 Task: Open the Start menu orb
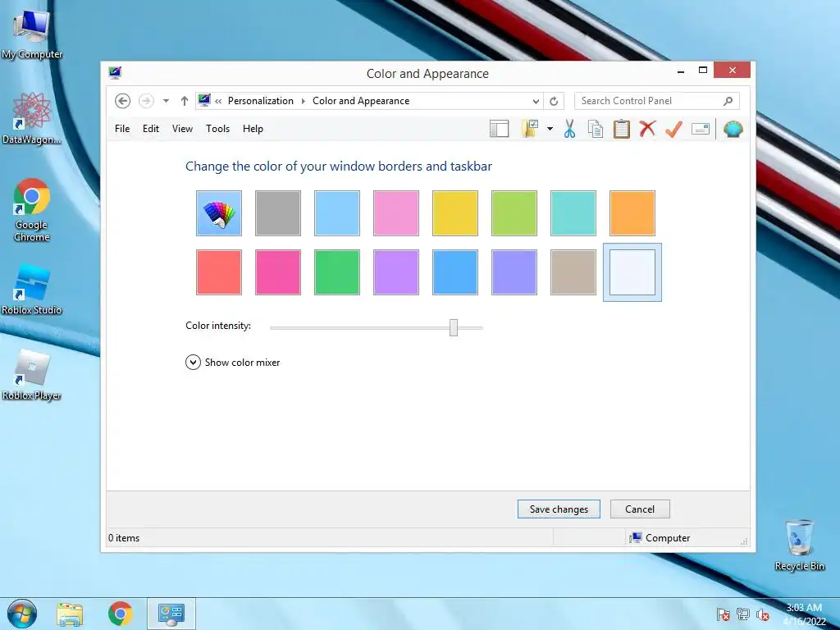point(22,614)
